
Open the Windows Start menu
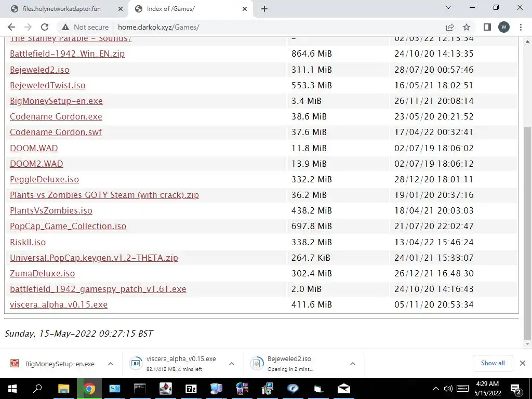[x=12, y=389]
